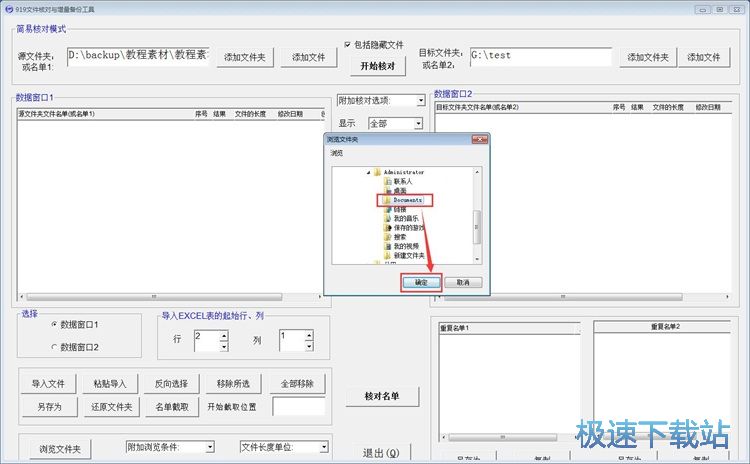Click the 文件的长度 column header in 数据窗口2

click(668, 107)
